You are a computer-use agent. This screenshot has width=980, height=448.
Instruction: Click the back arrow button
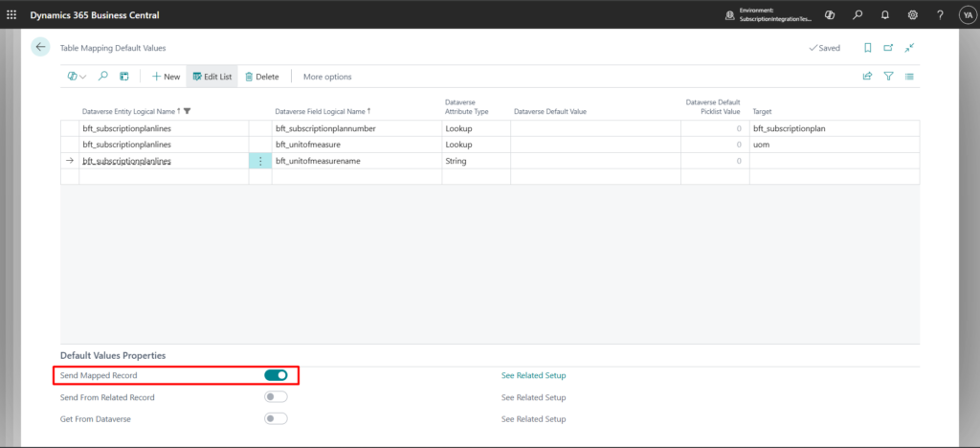(40, 47)
